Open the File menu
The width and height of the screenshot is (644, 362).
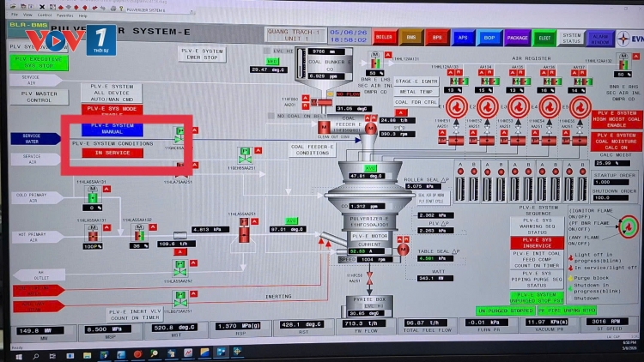[x=15, y=15]
